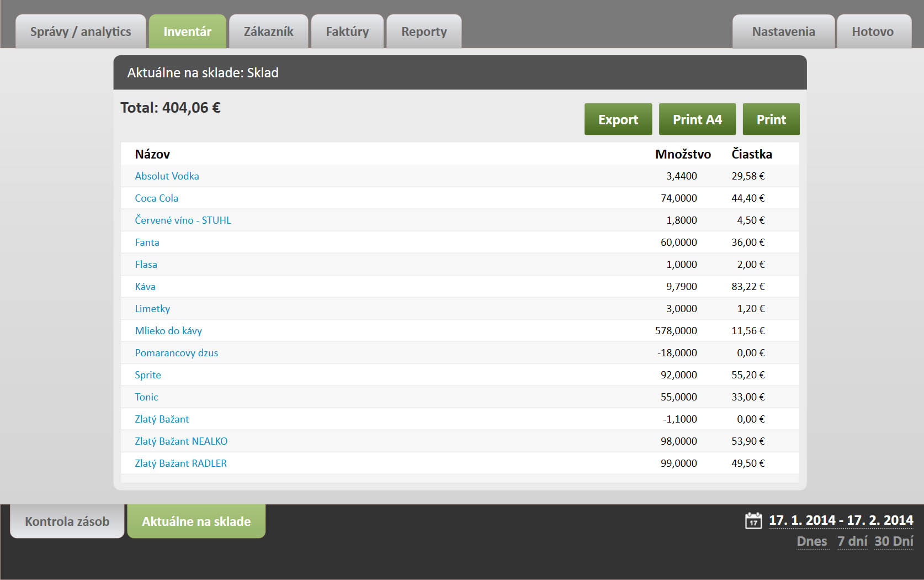The height and width of the screenshot is (580, 924).
Task: Click the Čiastka column header
Action: (752, 154)
